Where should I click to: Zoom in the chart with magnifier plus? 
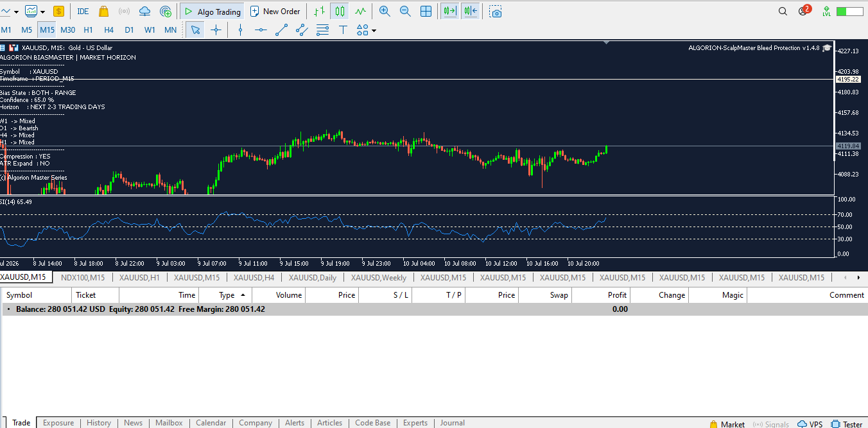click(385, 11)
